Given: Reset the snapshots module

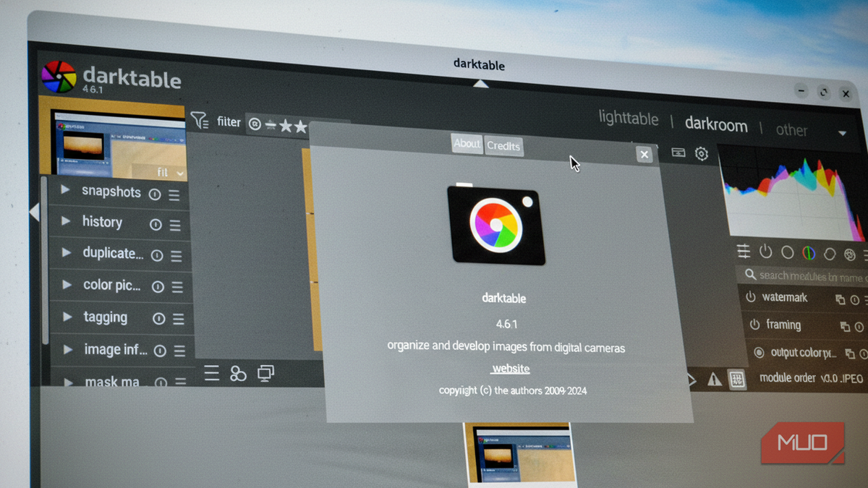Looking at the screenshot, I should 154,194.
